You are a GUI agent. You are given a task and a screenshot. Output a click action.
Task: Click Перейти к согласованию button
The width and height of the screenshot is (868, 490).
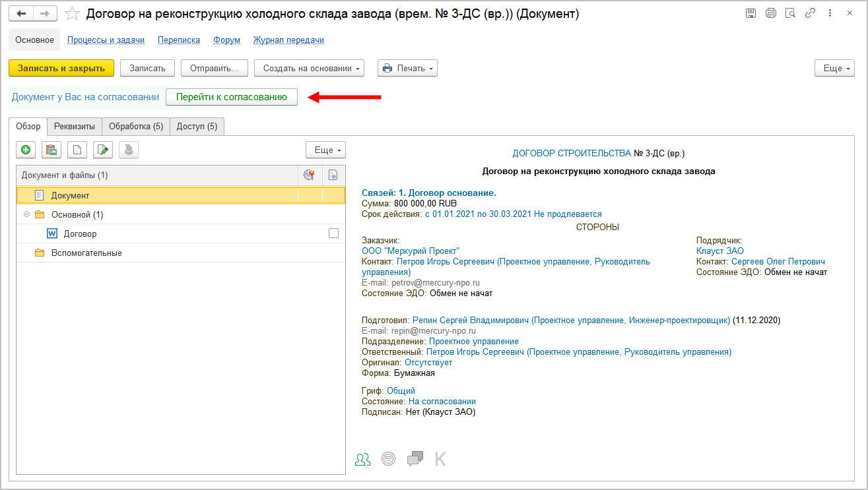click(232, 96)
